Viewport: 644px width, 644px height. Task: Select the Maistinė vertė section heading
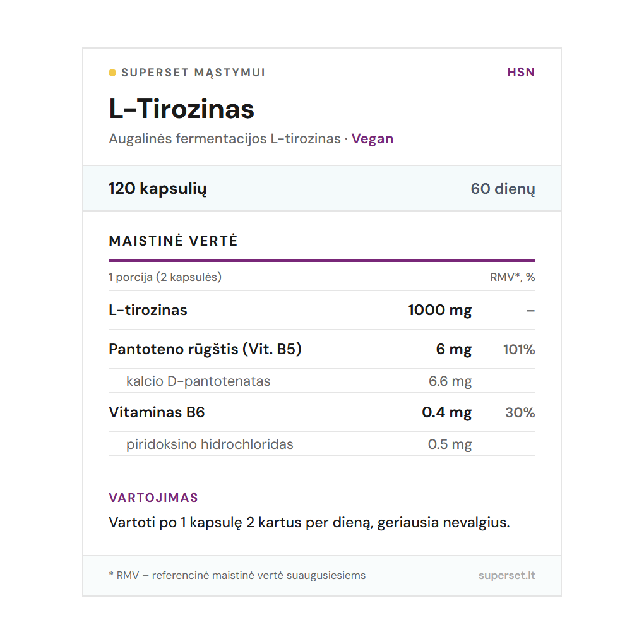pyautogui.click(x=174, y=241)
